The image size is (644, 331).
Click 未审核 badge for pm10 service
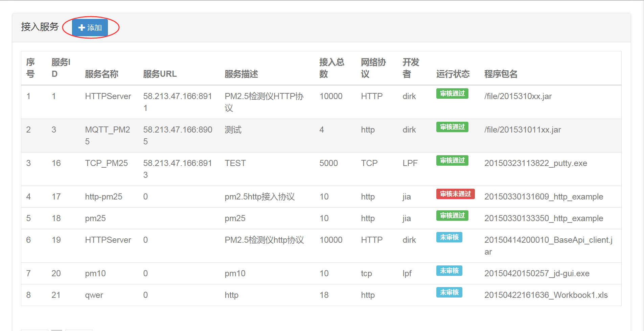pos(449,270)
